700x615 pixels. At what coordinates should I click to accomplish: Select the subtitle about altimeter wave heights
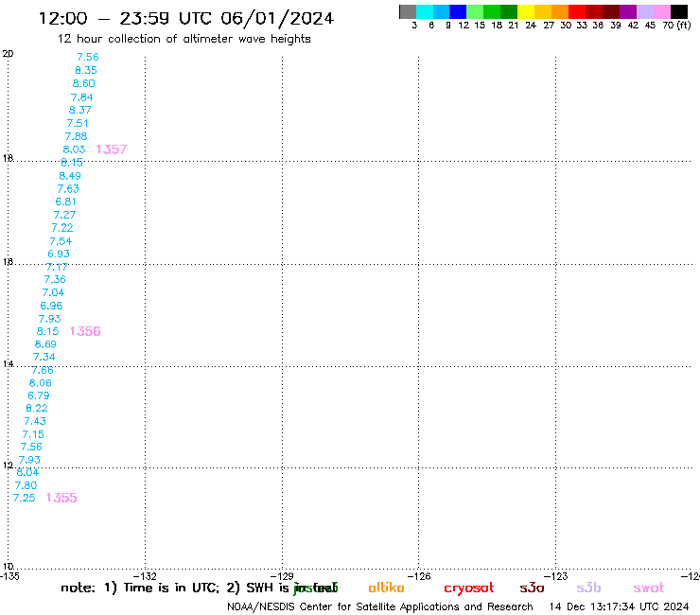pos(184,39)
